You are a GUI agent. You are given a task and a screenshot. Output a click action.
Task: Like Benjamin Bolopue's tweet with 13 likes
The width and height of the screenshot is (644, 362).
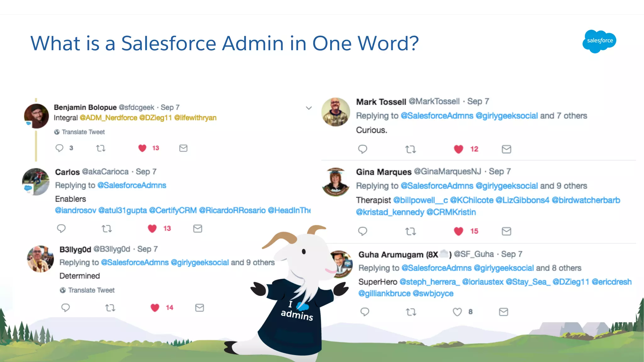tap(142, 148)
